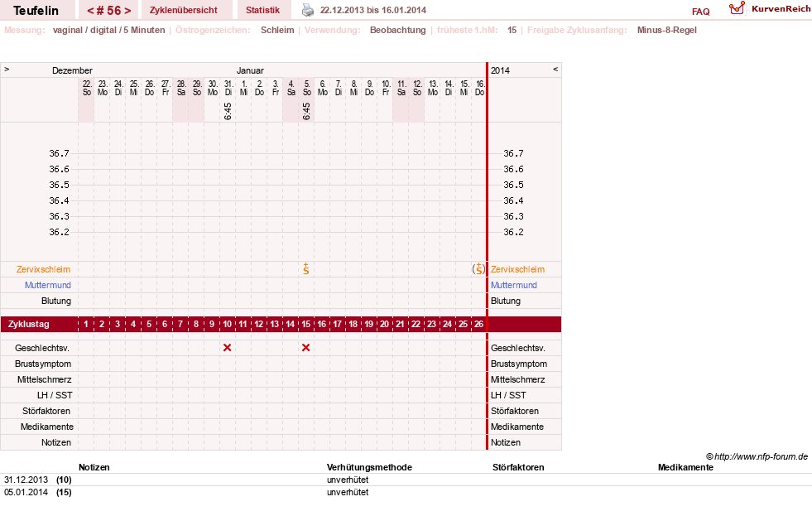Click the left Notizen row label
Image resolution: width=812 pixels, height=516 pixels.
[x=56, y=442]
